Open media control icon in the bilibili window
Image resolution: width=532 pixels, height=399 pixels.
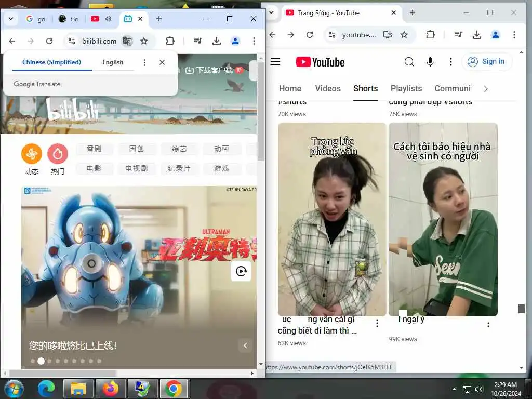click(198, 41)
